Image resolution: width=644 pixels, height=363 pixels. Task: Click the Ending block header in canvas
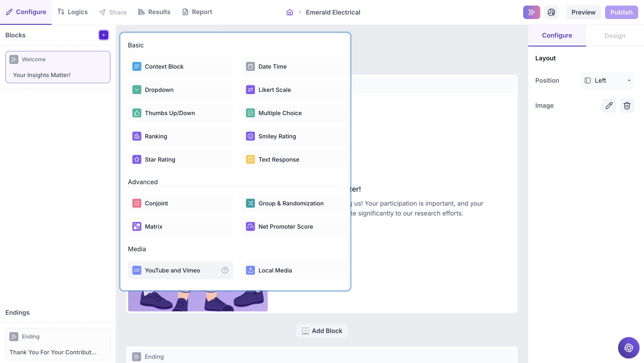point(322,357)
